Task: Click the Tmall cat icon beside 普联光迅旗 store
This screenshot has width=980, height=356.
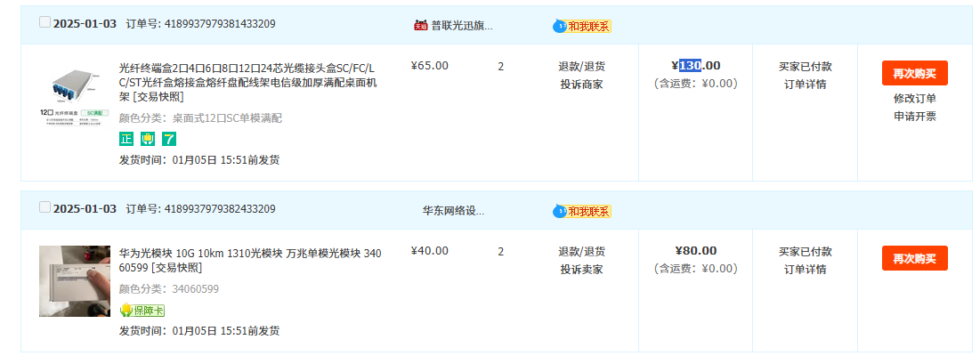Action: (x=421, y=26)
